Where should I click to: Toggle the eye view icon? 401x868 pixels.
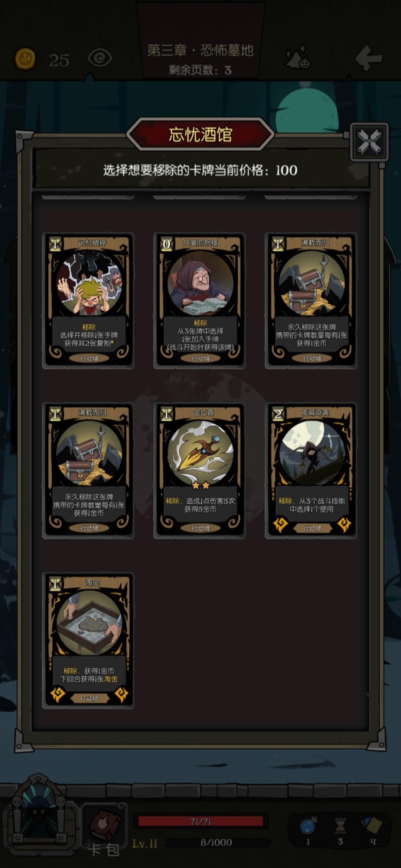point(100,59)
